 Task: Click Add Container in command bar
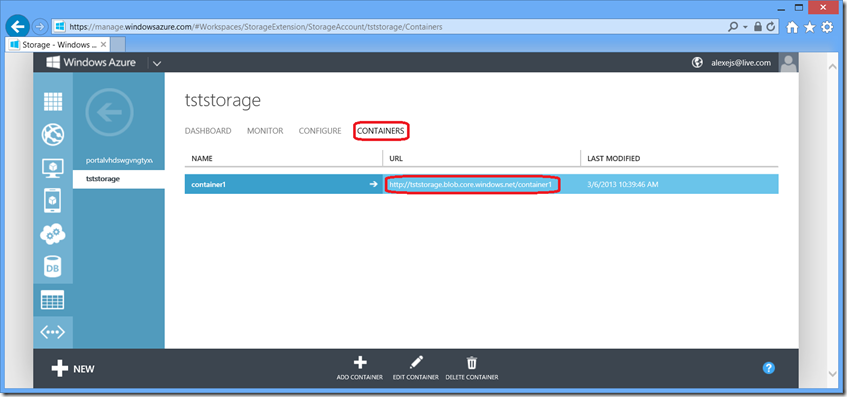[x=360, y=368]
